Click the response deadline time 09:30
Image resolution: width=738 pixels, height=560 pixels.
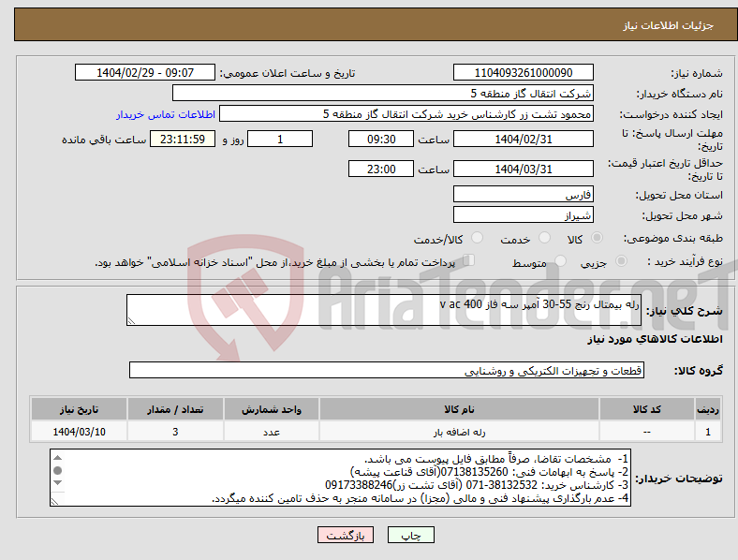[x=381, y=140]
